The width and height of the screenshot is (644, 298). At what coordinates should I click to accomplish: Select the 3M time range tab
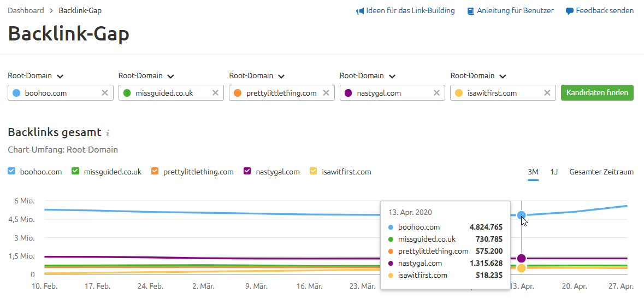coord(533,172)
